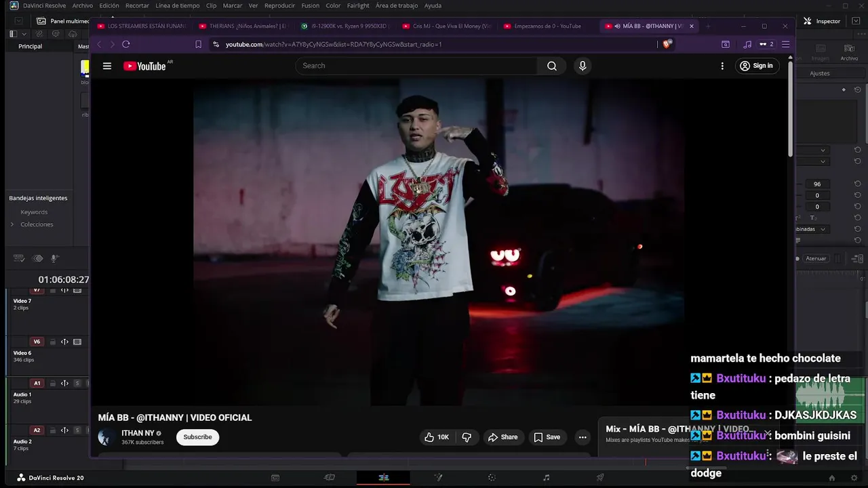Open the ITHAN NY channel avatar
This screenshot has height=488, width=868.
coord(106,437)
